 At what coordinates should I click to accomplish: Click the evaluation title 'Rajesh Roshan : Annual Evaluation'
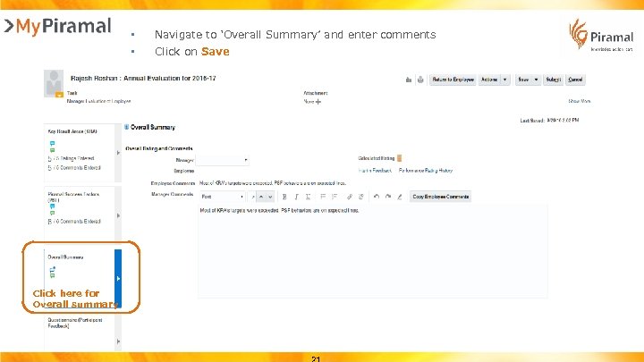pyautogui.click(x=143, y=78)
